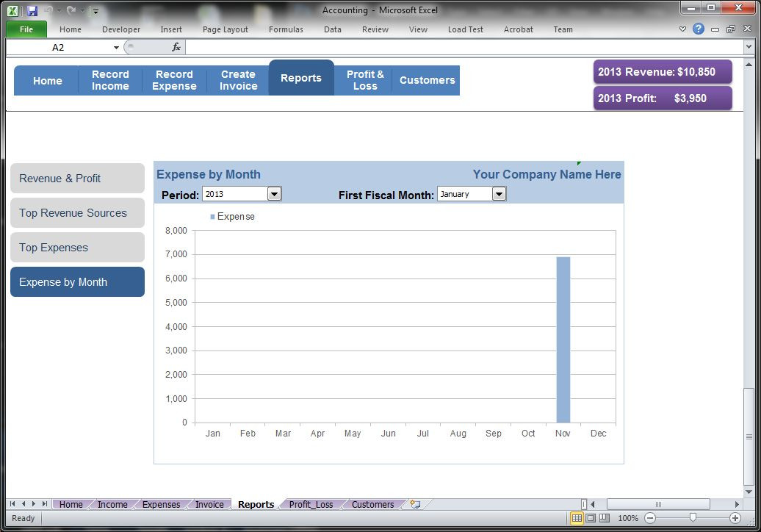Screen dimensions: 761x532
Task: Click the insert function fx icon
Action: tap(176, 47)
